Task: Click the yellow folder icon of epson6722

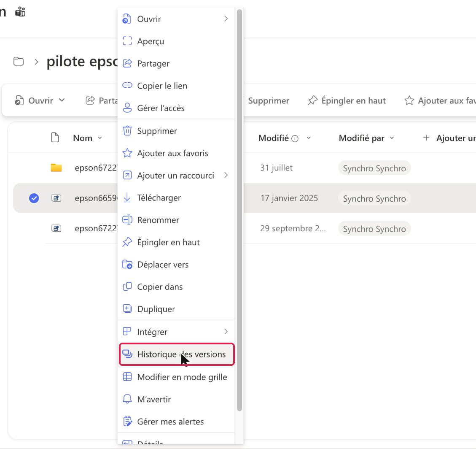Action: (x=56, y=168)
